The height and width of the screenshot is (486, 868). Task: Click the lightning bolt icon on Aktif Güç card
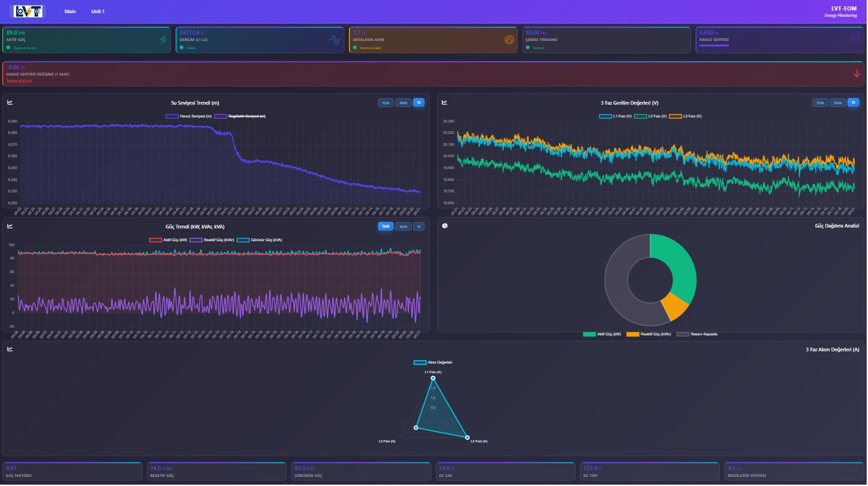click(x=163, y=40)
